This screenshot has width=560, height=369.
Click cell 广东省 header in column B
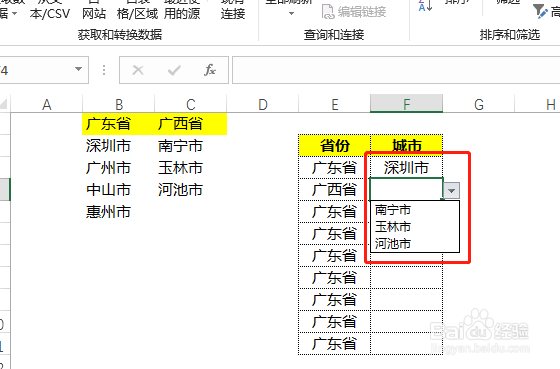click(119, 124)
